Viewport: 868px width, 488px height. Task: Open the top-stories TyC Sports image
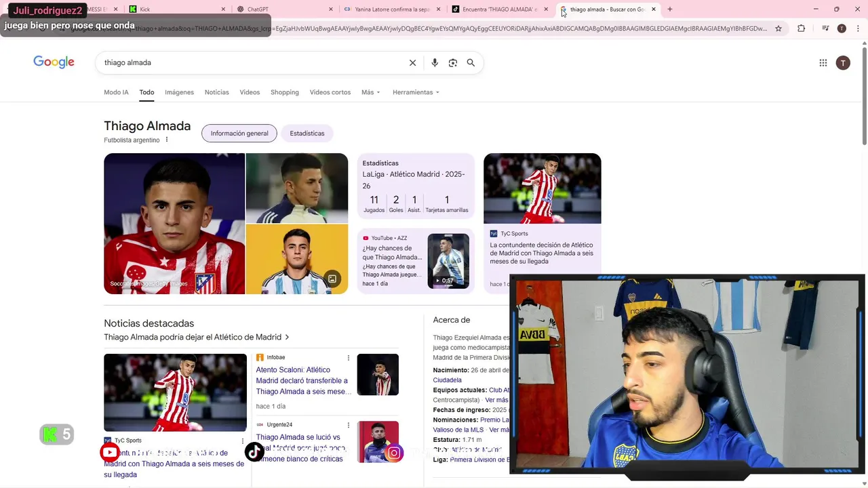[x=175, y=392]
